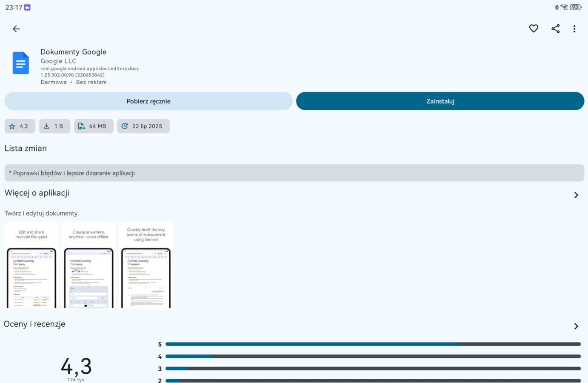Image resolution: width=588 pixels, height=383 pixels.
Task: Open the three-dot overflow menu
Action: point(574,29)
